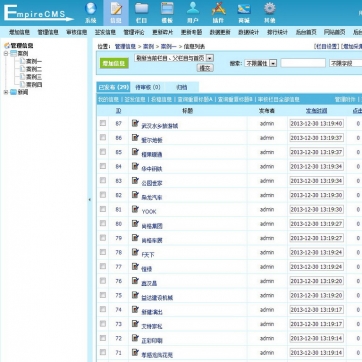Viewport: 362px width, 362px height.
Task: Click the folder icon beside 新闻 in tree
Action: 13,92
